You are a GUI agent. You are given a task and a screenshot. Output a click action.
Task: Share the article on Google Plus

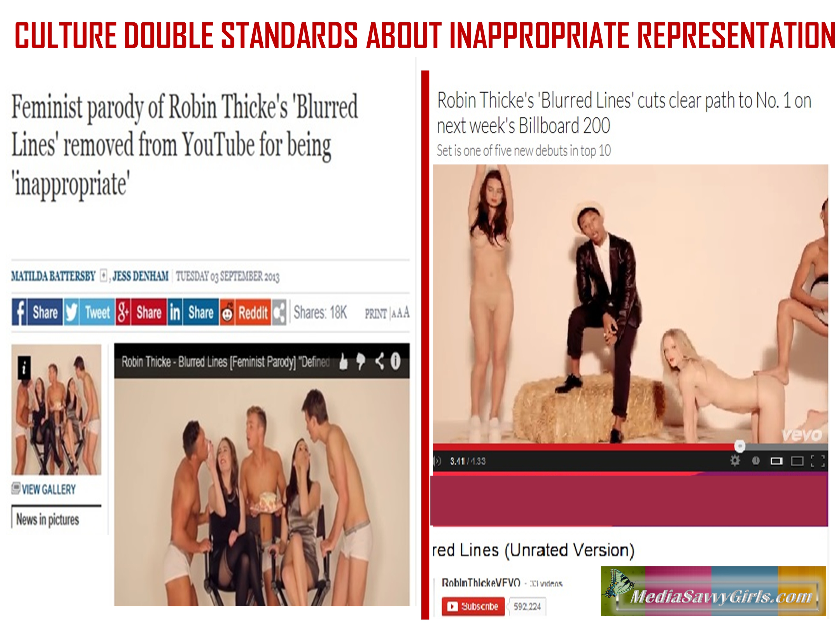click(141, 312)
